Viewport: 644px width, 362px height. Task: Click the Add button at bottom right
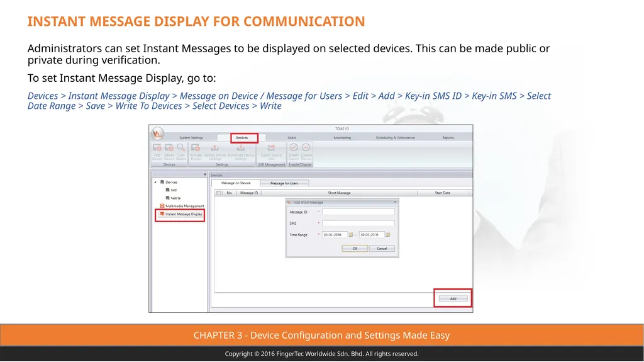(x=453, y=298)
